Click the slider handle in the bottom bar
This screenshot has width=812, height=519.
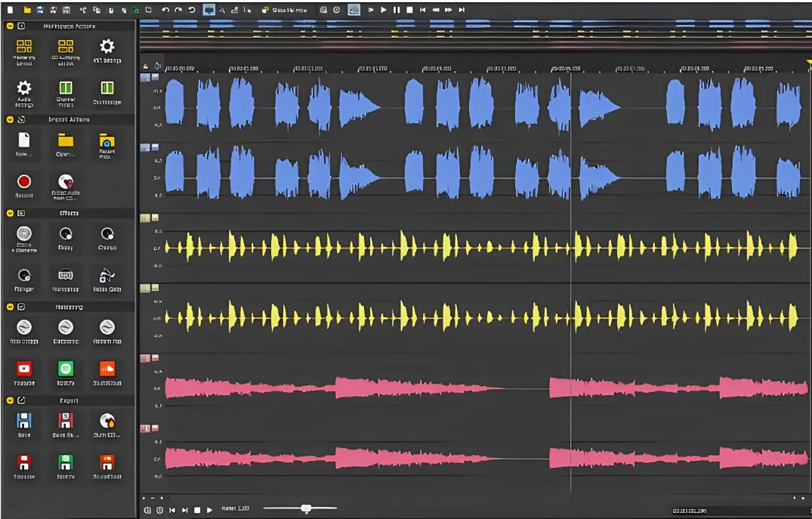click(306, 508)
